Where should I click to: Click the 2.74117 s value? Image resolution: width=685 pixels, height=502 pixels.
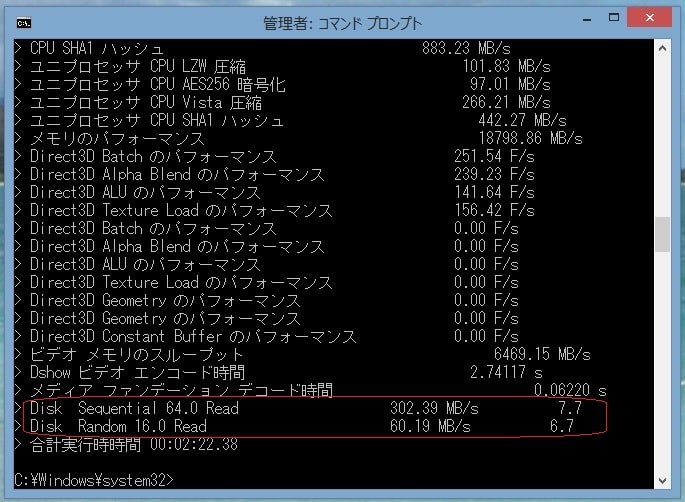(x=506, y=372)
